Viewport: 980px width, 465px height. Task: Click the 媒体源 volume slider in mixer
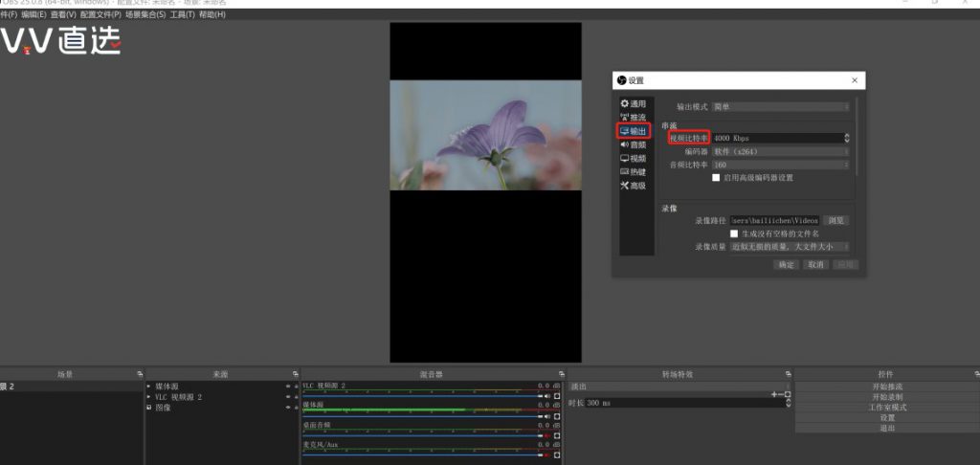421,415
